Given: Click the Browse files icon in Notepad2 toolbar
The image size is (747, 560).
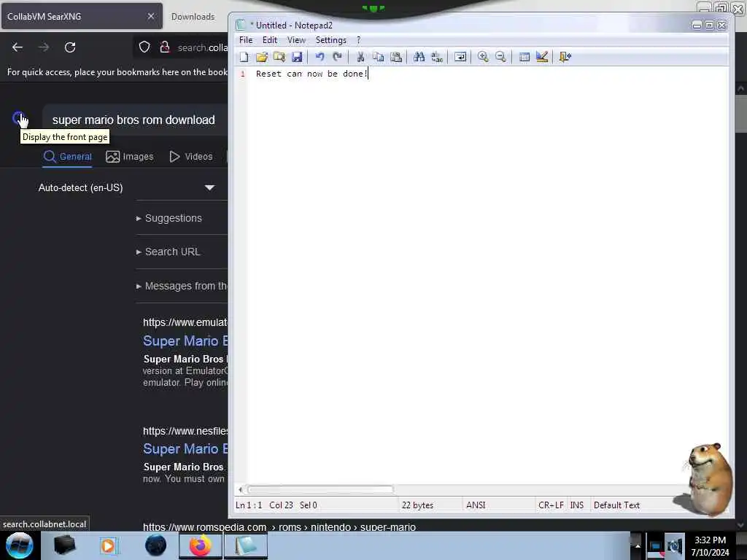Looking at the screenshot, I should click(x=279, y=57).
